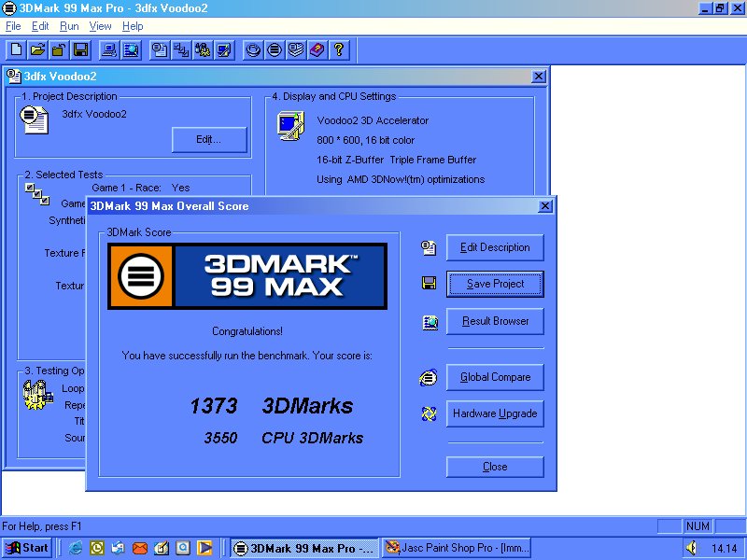
Task: Click the Close button in the score dialog
Action: pos(495,467)
